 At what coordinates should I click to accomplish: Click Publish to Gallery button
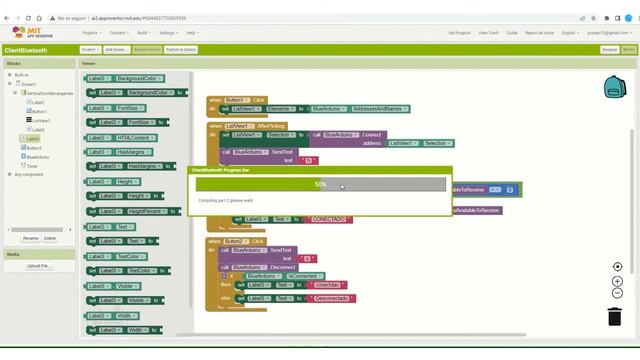pos(181,50)
